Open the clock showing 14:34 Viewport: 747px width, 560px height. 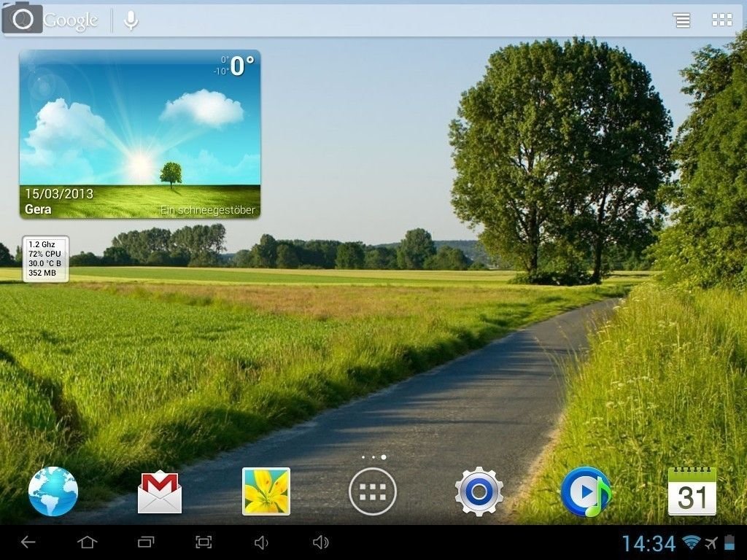click(649, 543)
